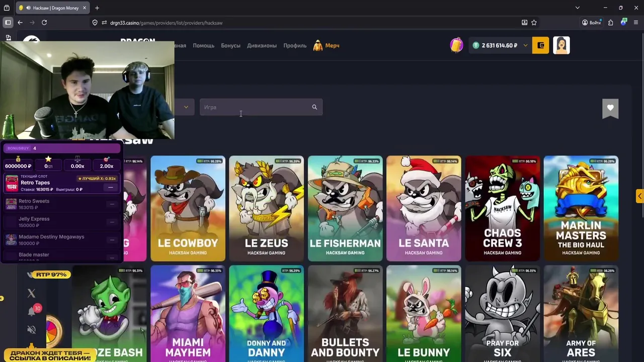This screenshot has height=362, width=644.
Task: Open the Профиль menu item
Action: 295,45
